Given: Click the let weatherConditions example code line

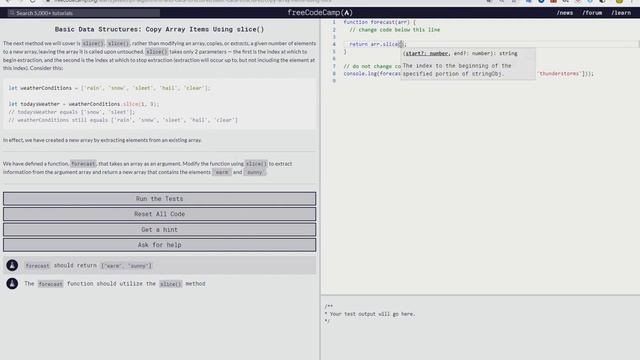Looking at the screenshot, I should pos(109,88).
